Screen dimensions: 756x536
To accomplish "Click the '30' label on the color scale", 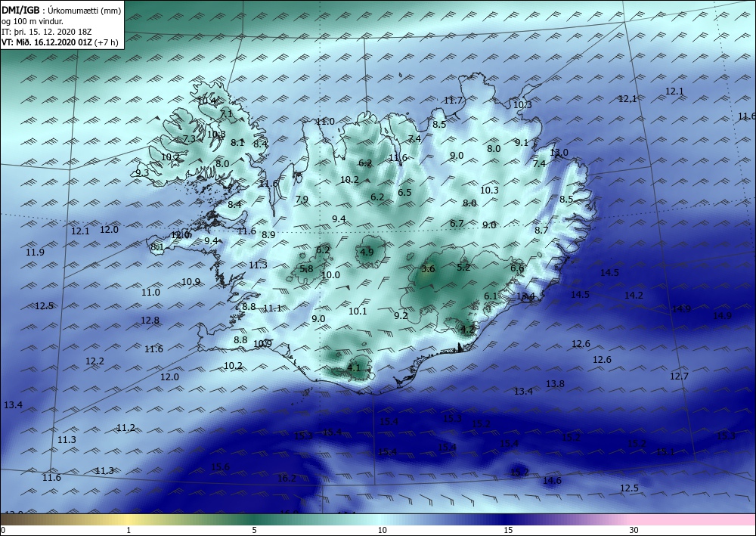I will point(634,530).
